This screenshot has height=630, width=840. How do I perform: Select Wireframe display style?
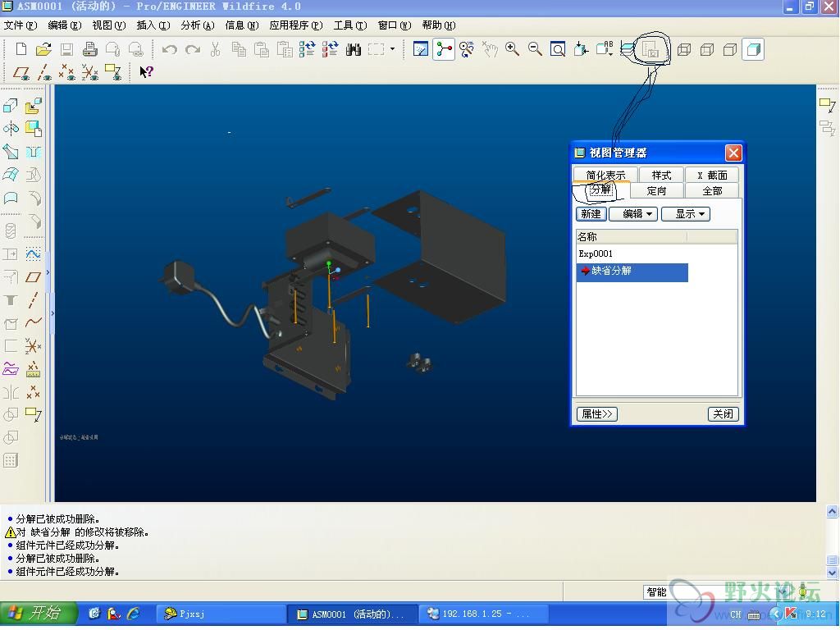(x=684, y=50)
